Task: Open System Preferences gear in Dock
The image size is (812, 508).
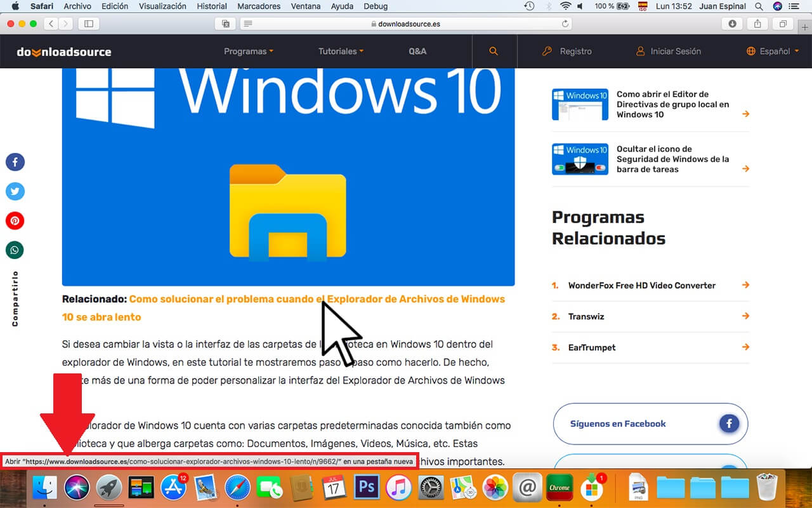Action: [x=432, y=488]
